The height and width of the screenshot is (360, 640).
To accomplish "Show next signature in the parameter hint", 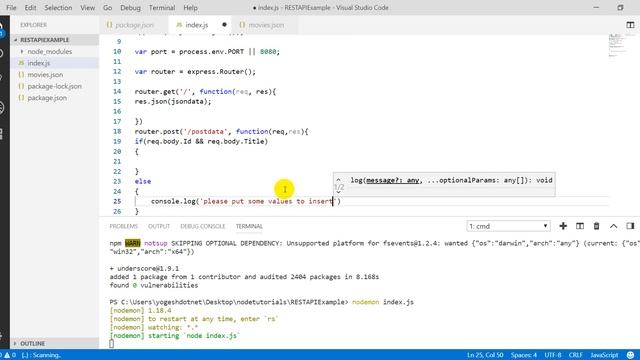I will [338, 192].
